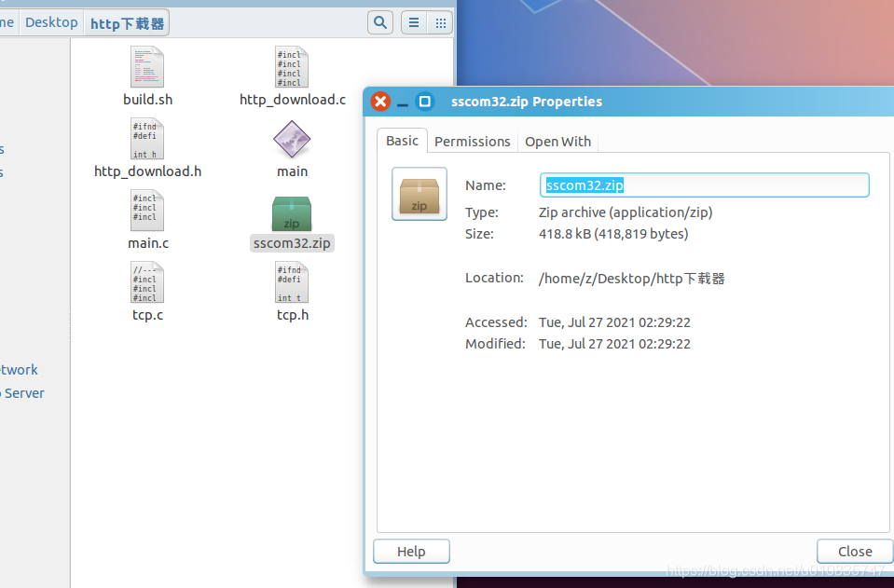Minimize the sscom32.zip Properties window
This screenshot has height=588, width=894.
click(x=403, y=103)
